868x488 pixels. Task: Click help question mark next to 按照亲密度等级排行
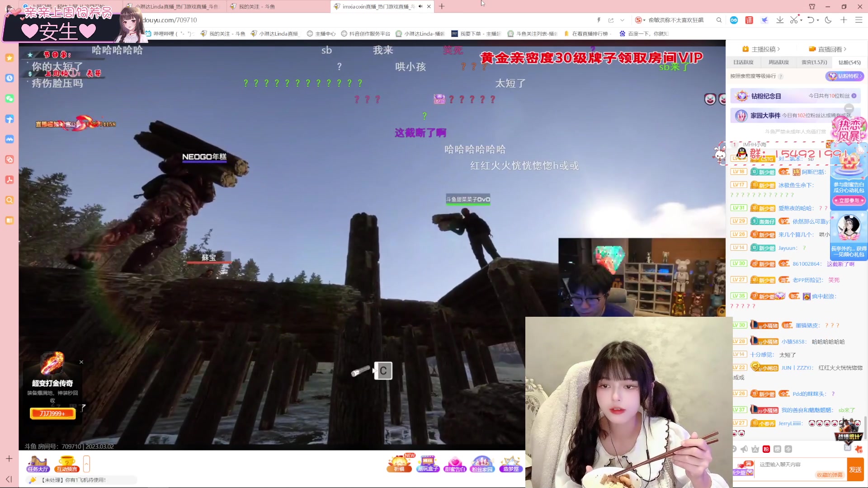[781, 76]
